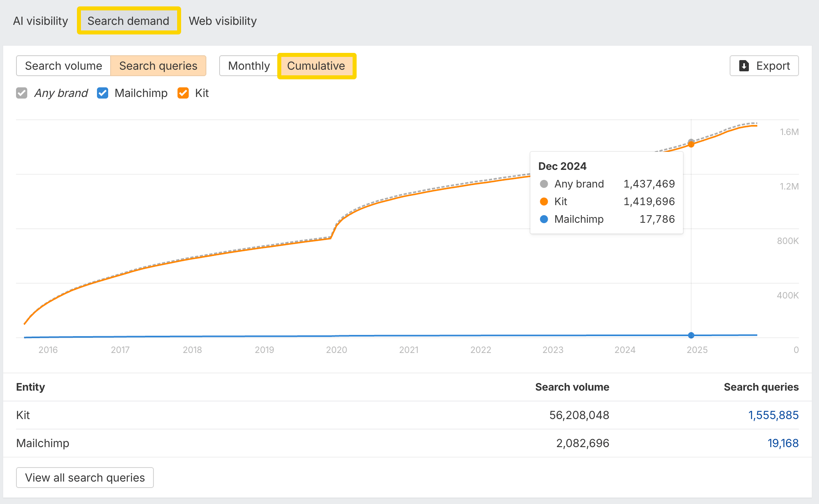Select the Search demand tab
The width and height of the screenshot is (819, 504).
coord(128,21)
